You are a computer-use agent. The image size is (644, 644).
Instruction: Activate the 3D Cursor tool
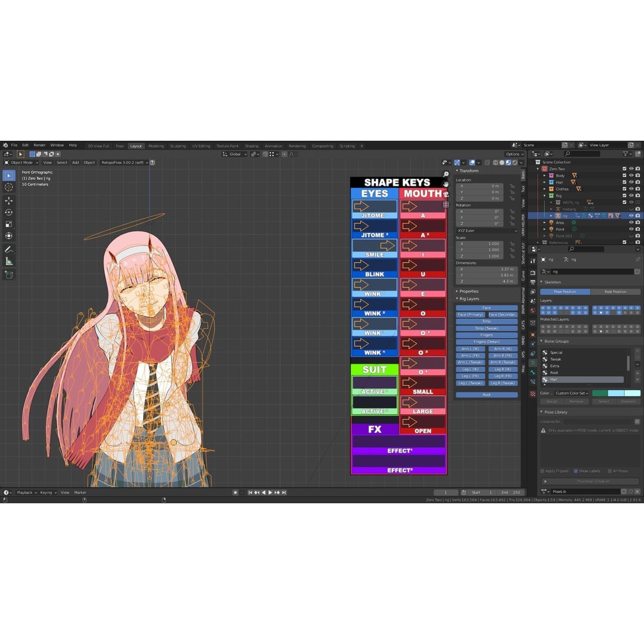click(x=8, y=187)
